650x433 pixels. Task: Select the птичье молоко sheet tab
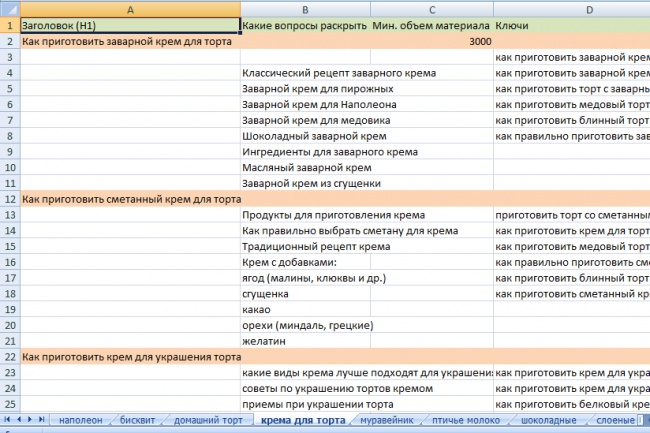point(466,420)
